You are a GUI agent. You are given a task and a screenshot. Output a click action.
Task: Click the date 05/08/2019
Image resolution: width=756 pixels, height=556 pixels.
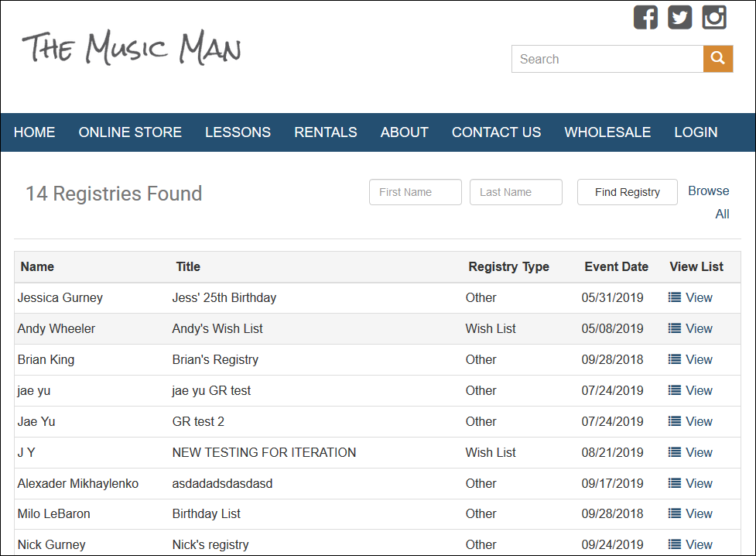[612, 328]
